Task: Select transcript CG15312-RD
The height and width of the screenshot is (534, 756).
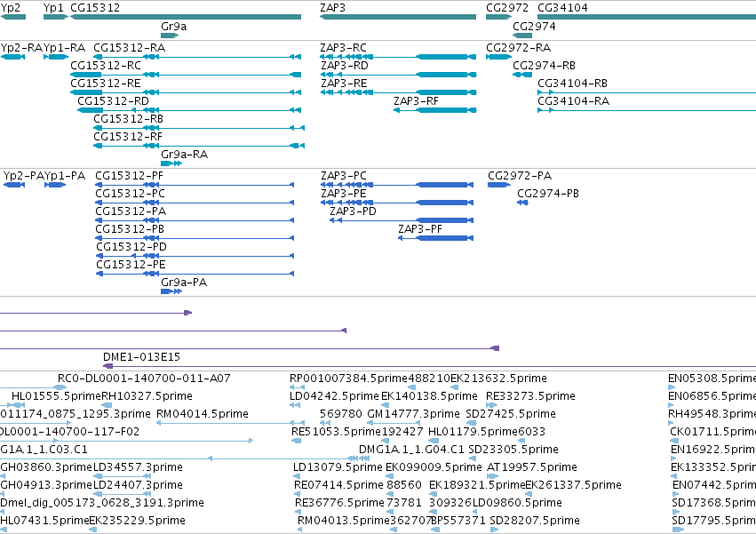Action: point(189,110)
